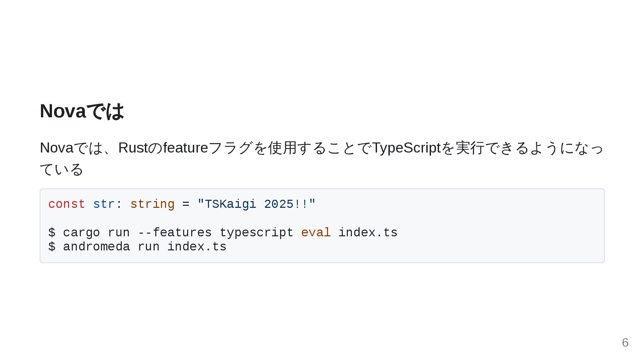
Task: Click the word "feature" in the paragraph
Action: [x=185, y=148]
